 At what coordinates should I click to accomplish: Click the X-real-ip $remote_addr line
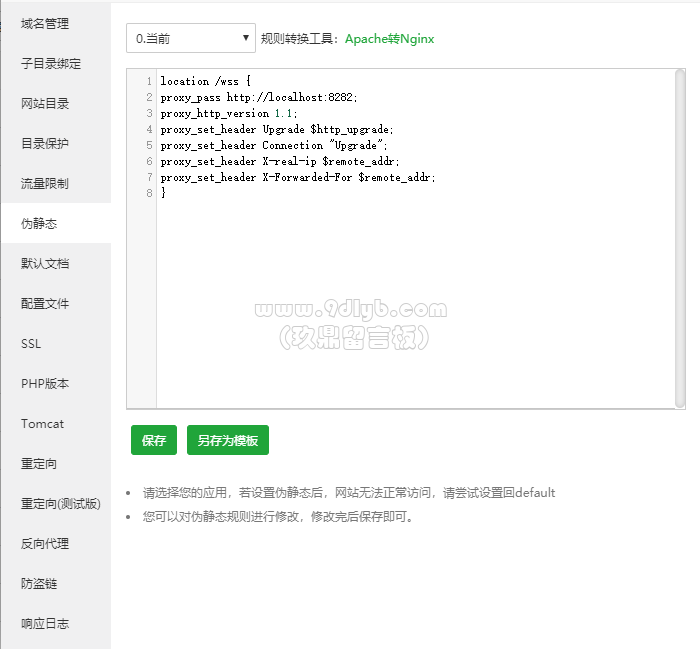click(280, 162)
